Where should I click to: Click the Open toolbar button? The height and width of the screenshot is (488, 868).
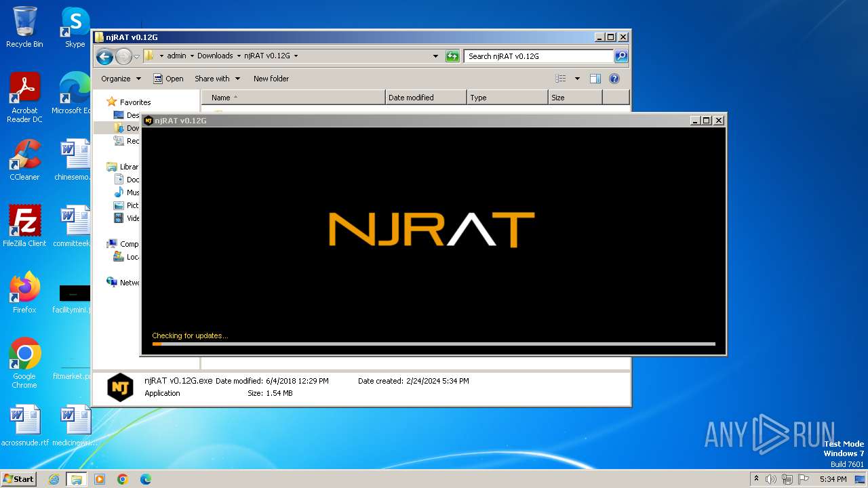[168, 79]
